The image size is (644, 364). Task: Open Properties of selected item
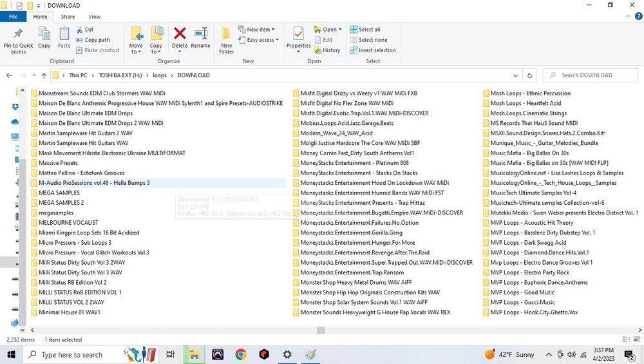(299, 40)
